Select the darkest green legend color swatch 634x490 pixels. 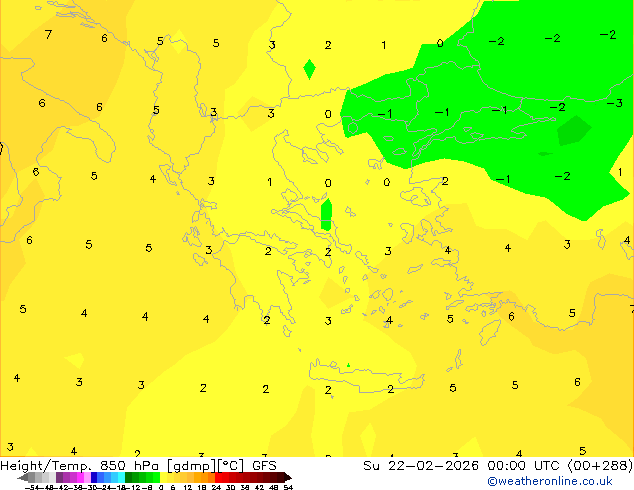128,477
